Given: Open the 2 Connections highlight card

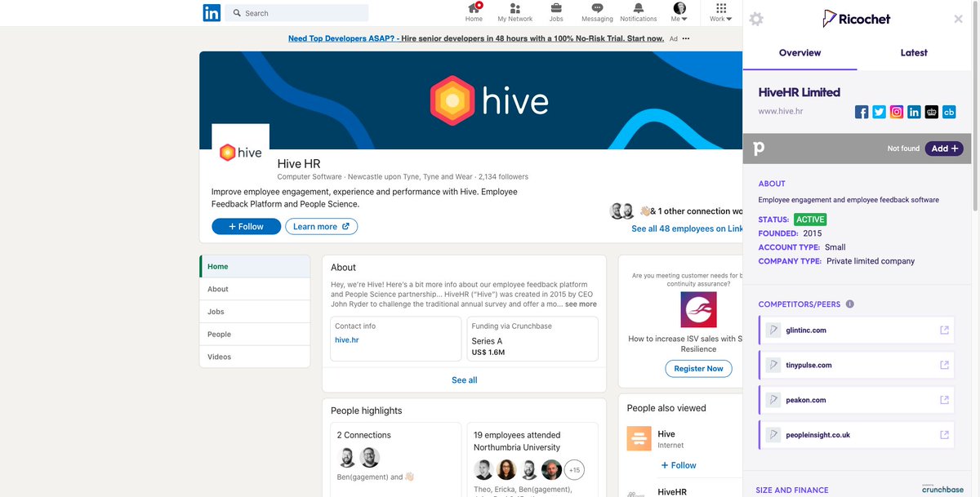Looking at the screenshot, I should click(395, 459).
